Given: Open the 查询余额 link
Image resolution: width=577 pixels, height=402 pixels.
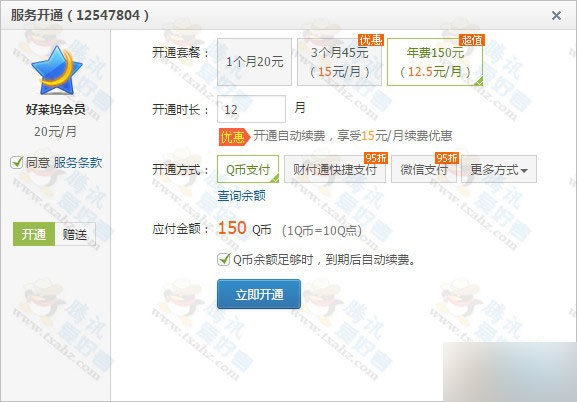Looking at the screenshot, I should tap(241, 195).
